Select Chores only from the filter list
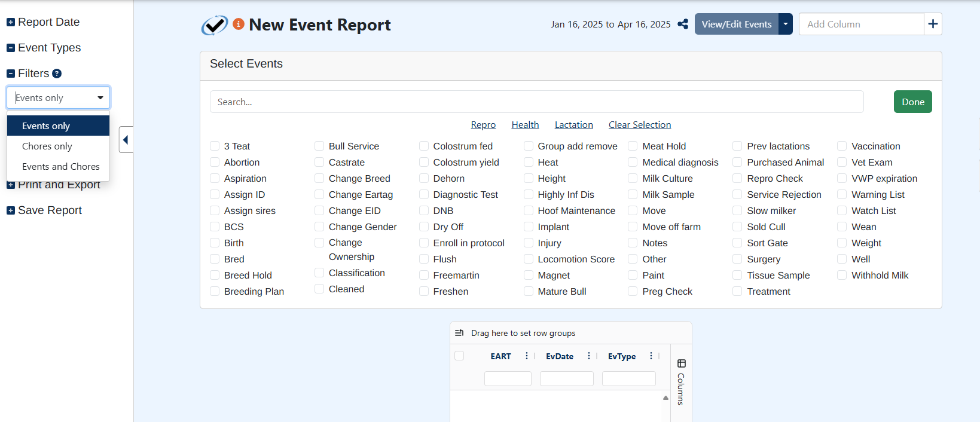The width and height of the screenshot is (980, 422). [47, 146]
